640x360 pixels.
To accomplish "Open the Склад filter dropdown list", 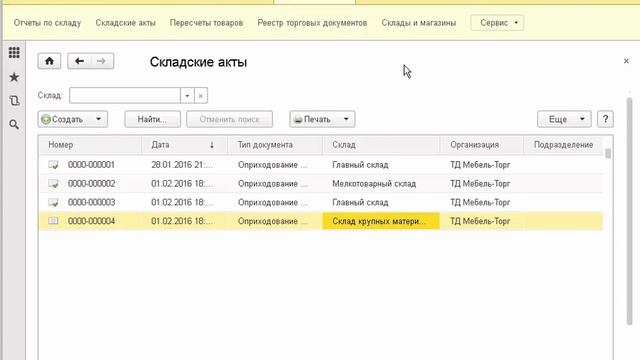I will 187,96.
